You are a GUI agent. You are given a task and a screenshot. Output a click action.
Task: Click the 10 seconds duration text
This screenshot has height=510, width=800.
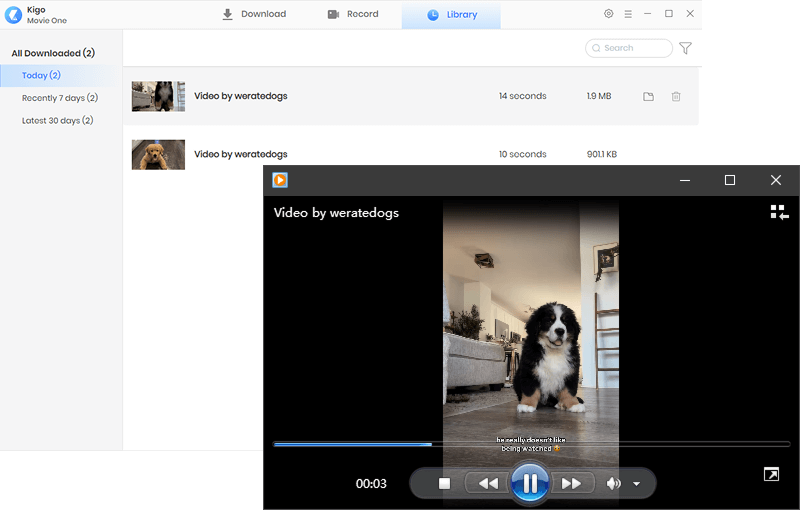click(x=522, y=154)
